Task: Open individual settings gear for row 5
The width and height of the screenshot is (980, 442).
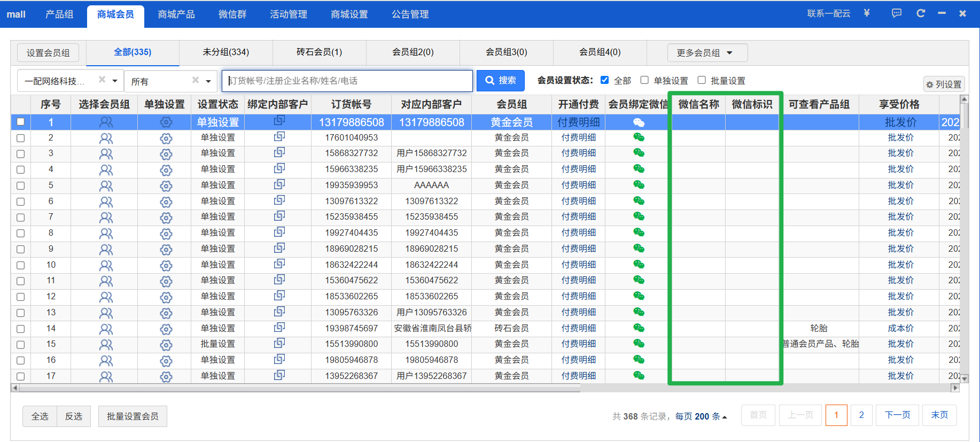Action: click(166, 186)
